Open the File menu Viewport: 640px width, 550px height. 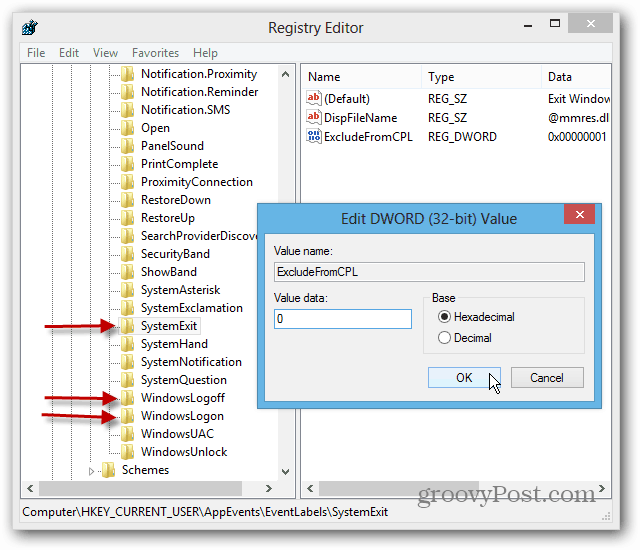pos(36,53)
